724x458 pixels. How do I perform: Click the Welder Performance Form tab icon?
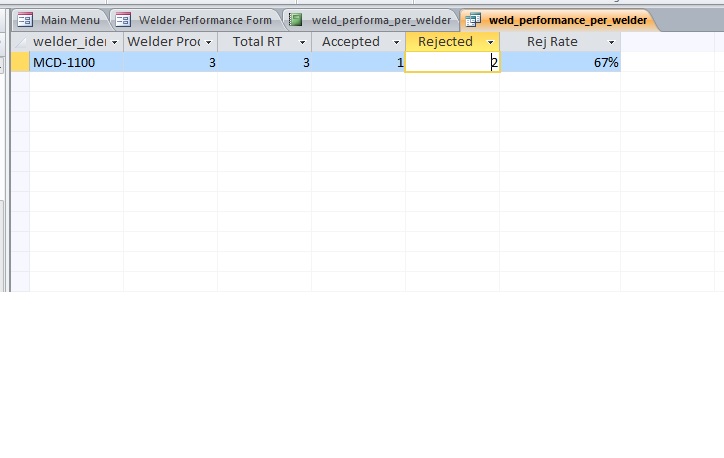click(123, 20)
